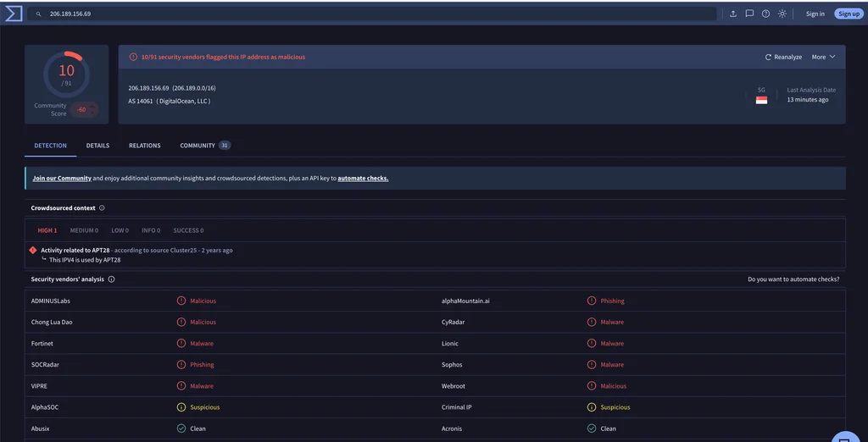Open the chat bubble widget
868x442 pixels.
coord(845,437)
